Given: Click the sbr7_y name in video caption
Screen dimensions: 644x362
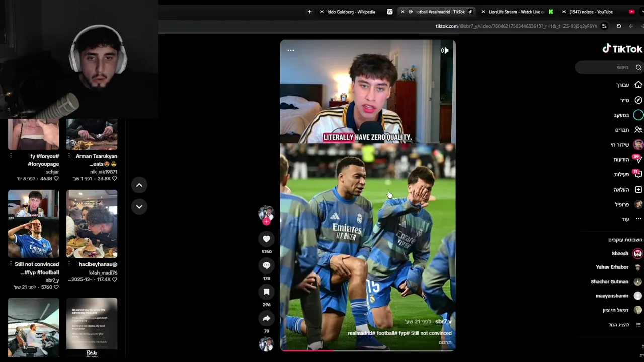Looking at the screenshot, I should point(443,321).
